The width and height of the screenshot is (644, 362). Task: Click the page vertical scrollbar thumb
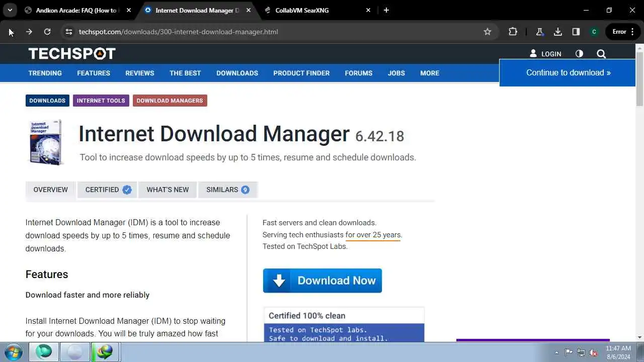coord(639,79)
